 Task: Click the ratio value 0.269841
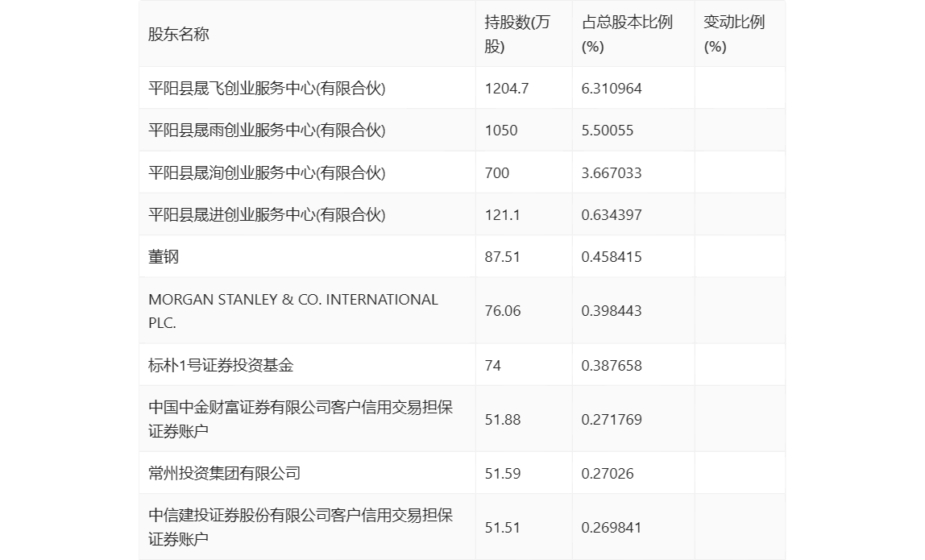point(611,528)
